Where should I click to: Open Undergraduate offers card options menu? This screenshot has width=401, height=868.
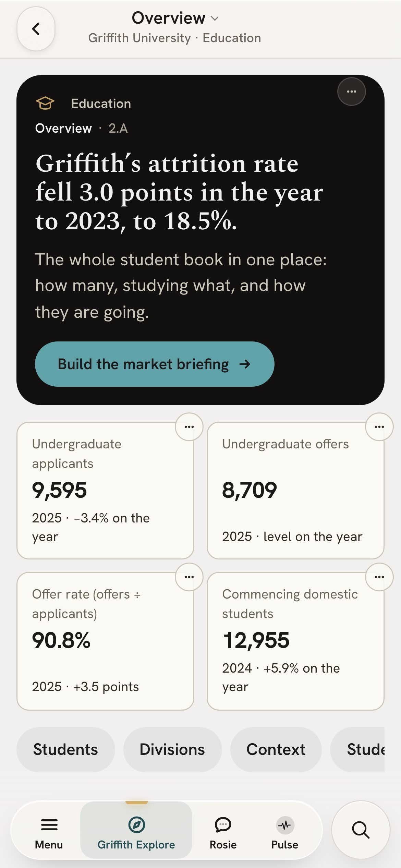coord(379,427)
